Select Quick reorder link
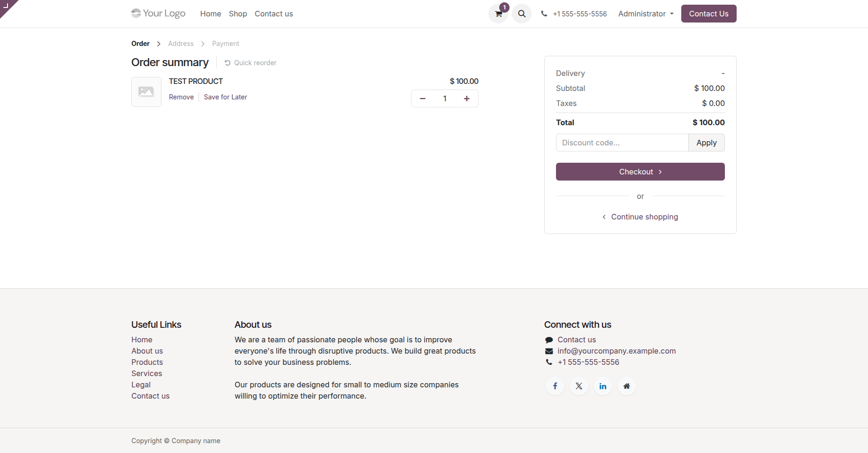The image size is (868, 453). pyautogui.click(x=251, y=63)
